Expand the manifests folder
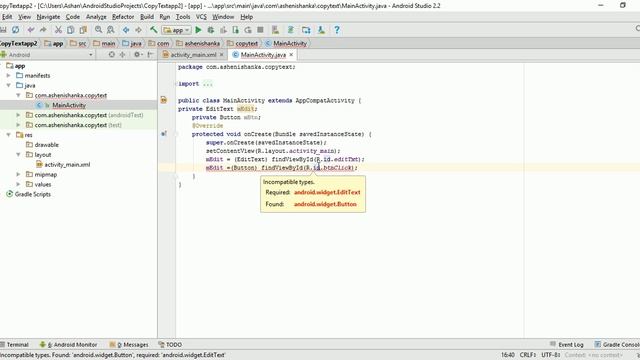The width and height of the screenshot is (640, 360). pos(9,76)
